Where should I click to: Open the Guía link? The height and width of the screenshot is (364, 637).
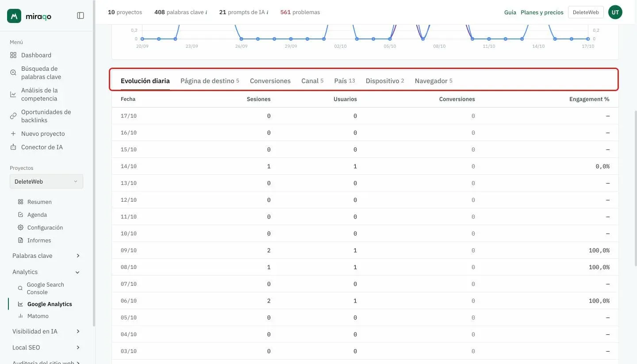pyautogui.click(x=510, y=12)
